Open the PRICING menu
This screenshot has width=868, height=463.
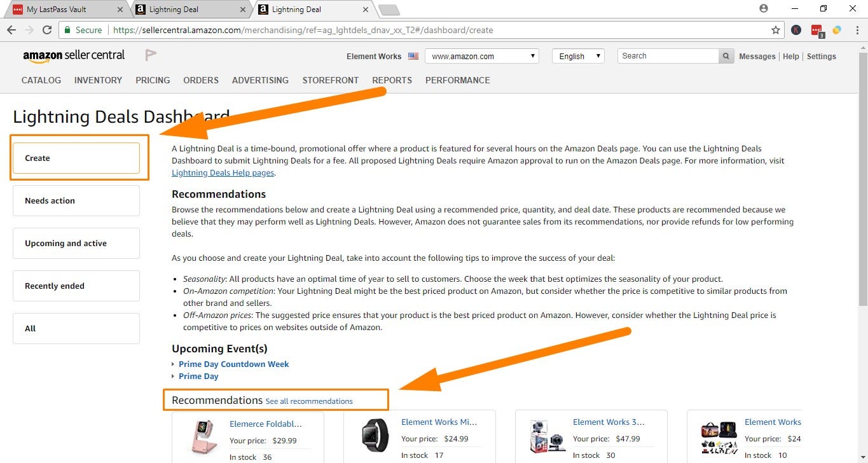153,80
